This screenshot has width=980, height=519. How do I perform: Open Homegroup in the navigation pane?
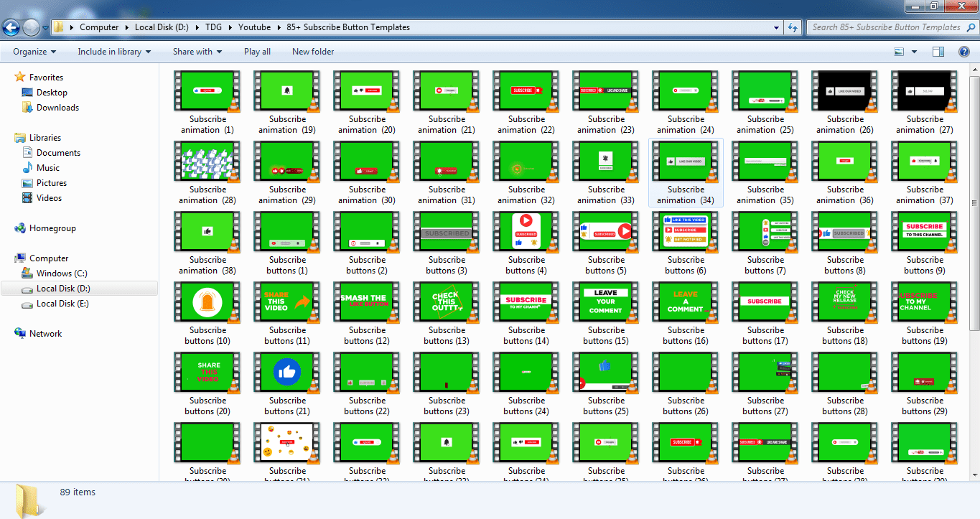point(52,228)
